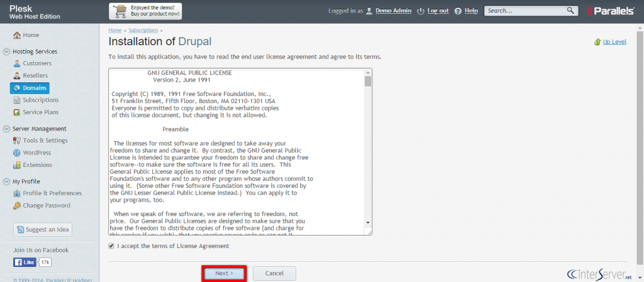
Task: Click the 'GNU GENERAL PUBLIC LICENSE' heading text
Action: [190, 73]
